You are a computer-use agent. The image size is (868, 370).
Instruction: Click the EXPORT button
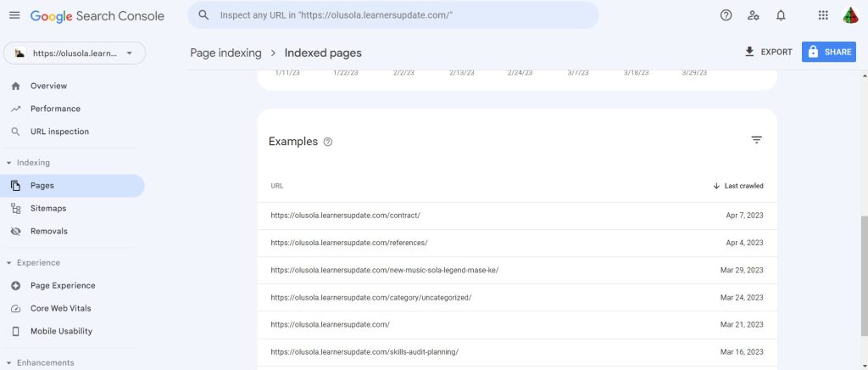768,52
